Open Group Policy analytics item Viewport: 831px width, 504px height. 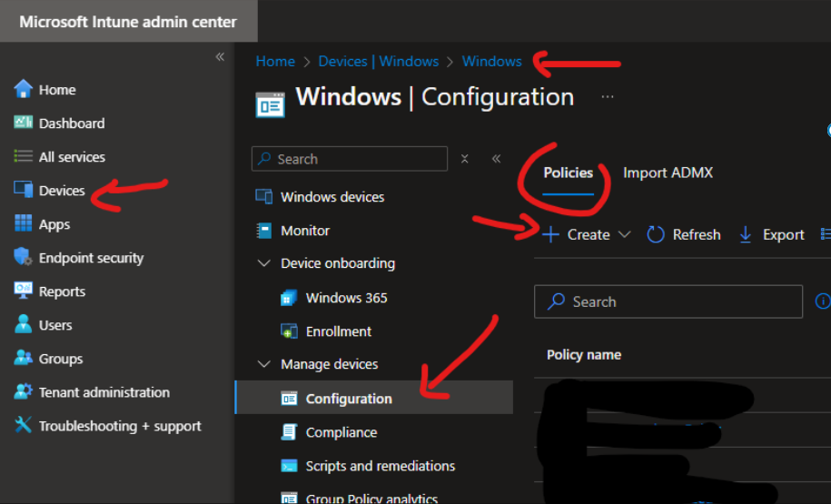click(x=374, y=498)
